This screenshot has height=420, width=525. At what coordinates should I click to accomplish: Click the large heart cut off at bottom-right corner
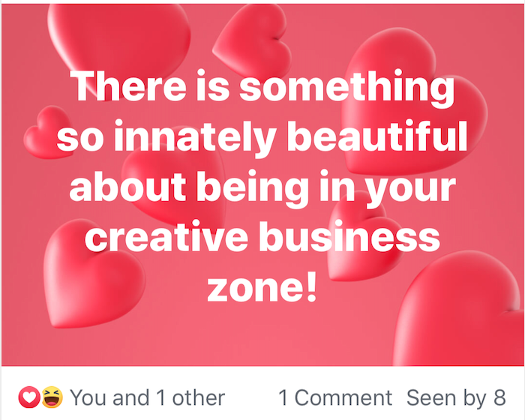pyautogui.click(x=459, y=310)
